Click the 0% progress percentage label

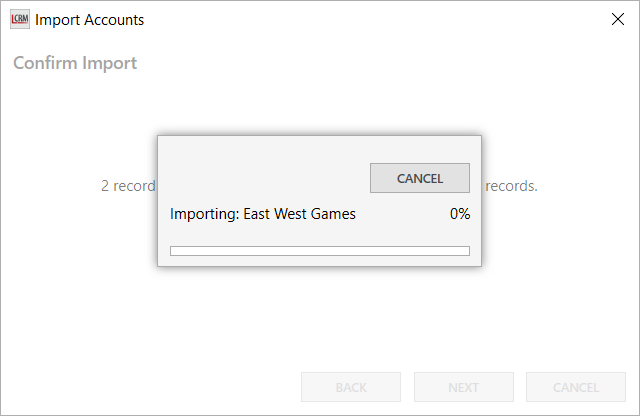[459, 214]
